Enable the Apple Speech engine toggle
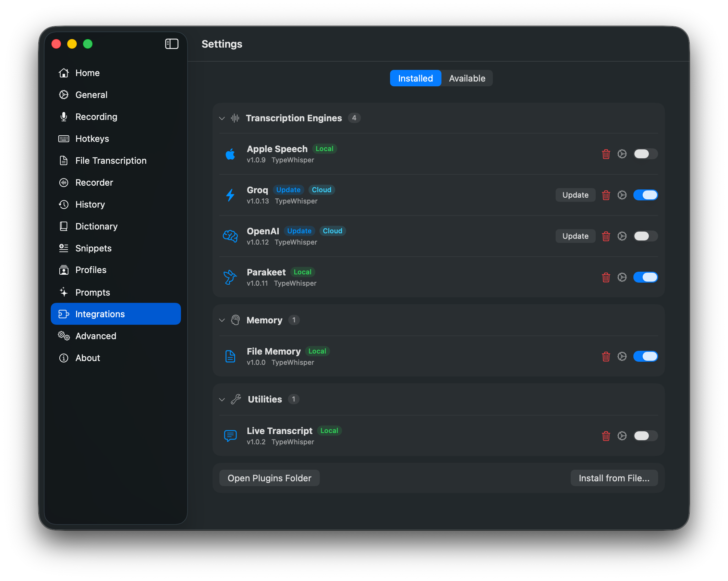Screen dimensions: 728x581 (645, 154)
